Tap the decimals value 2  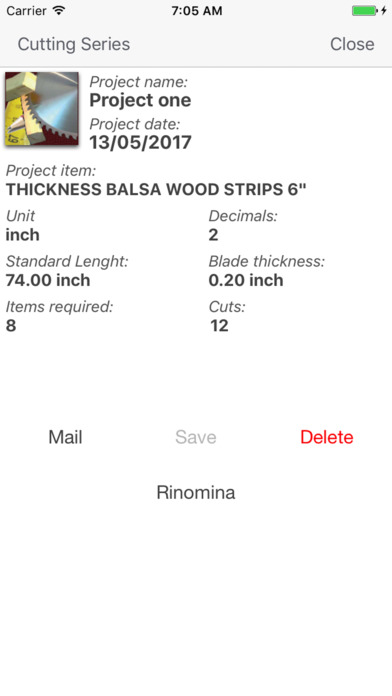(214, 235)
